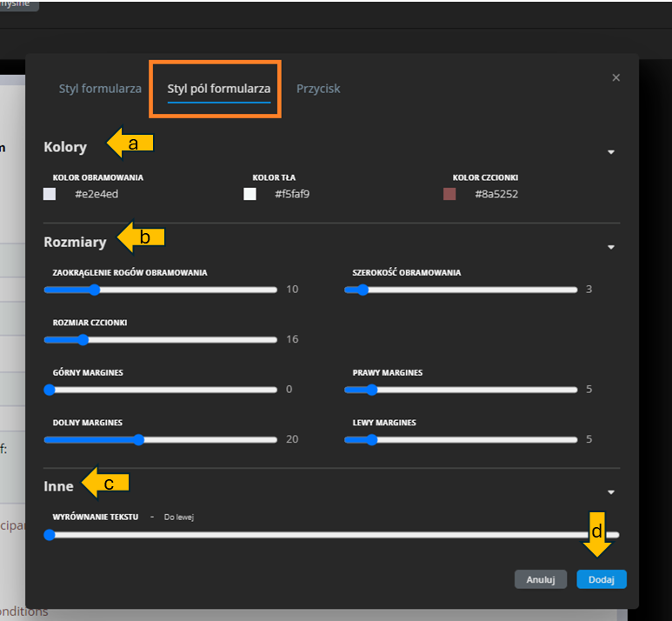Screen dimensions: 672x621
Task: Collapse the Kolory section arrow
Action: [x=611, y=152]
